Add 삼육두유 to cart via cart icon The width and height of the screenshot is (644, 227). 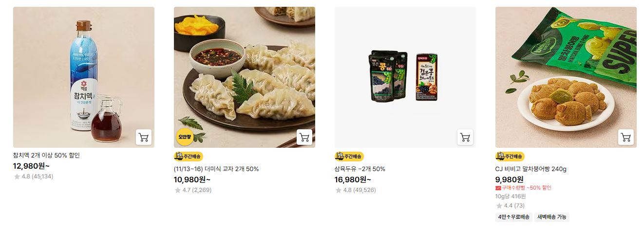(x=465, y=137)
